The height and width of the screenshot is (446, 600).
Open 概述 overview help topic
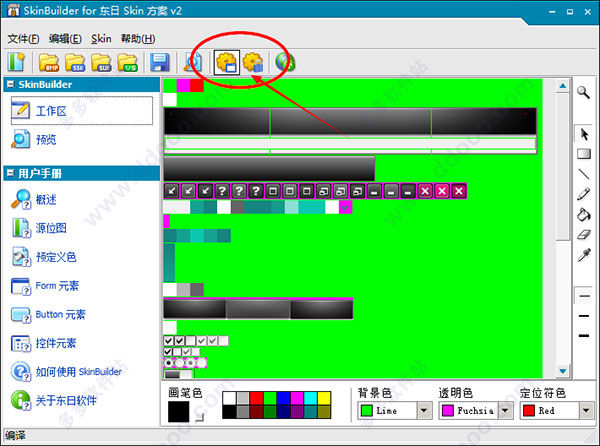[34, 199]
